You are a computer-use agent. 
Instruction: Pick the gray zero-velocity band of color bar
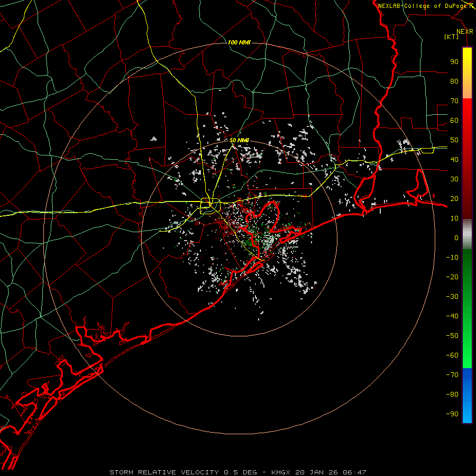click(x=467, y=234)
